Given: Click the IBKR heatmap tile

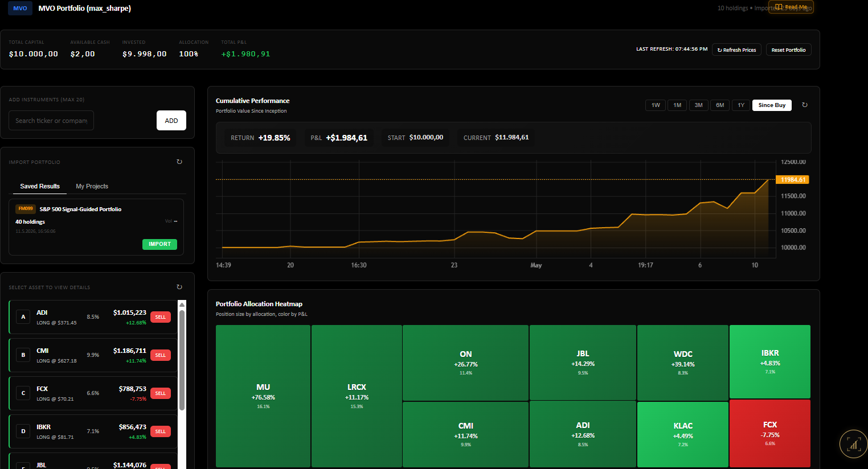Looking at the screenshot, I should coord(770,361).
